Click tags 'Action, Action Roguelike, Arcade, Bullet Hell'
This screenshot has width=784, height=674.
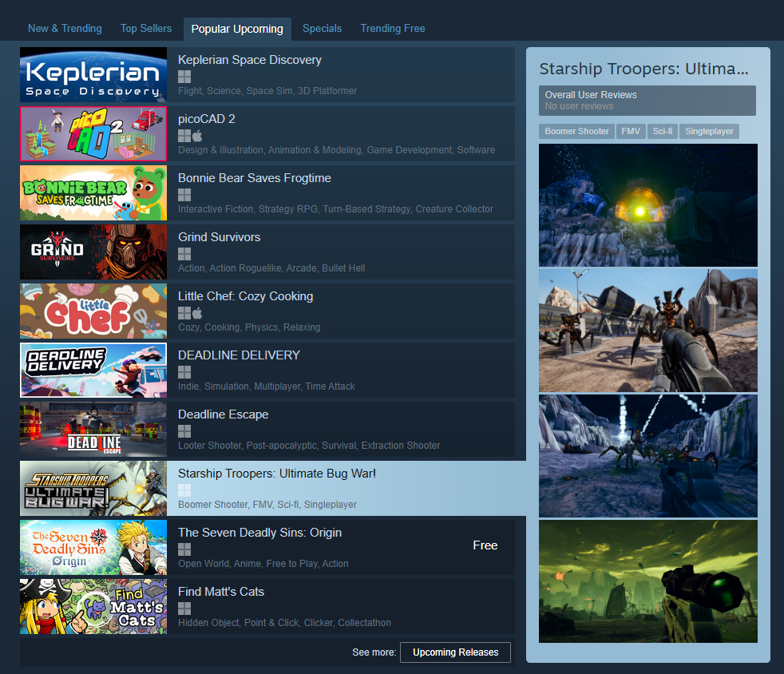[271, 268]
